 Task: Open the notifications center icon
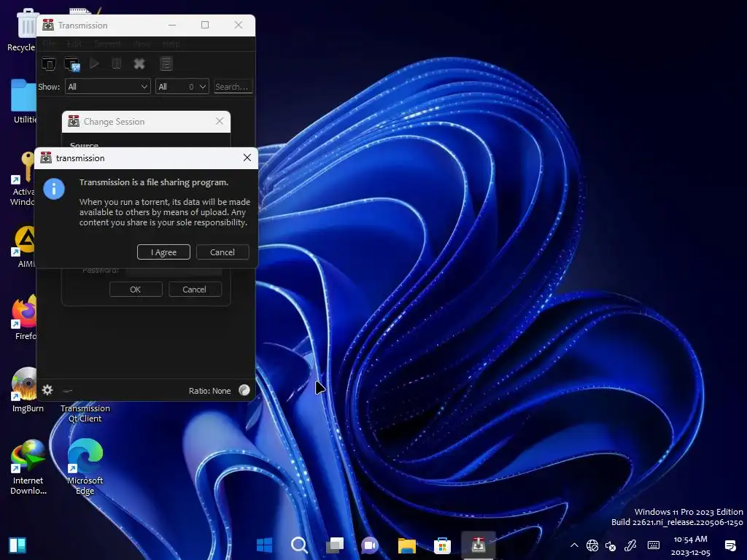729,545
